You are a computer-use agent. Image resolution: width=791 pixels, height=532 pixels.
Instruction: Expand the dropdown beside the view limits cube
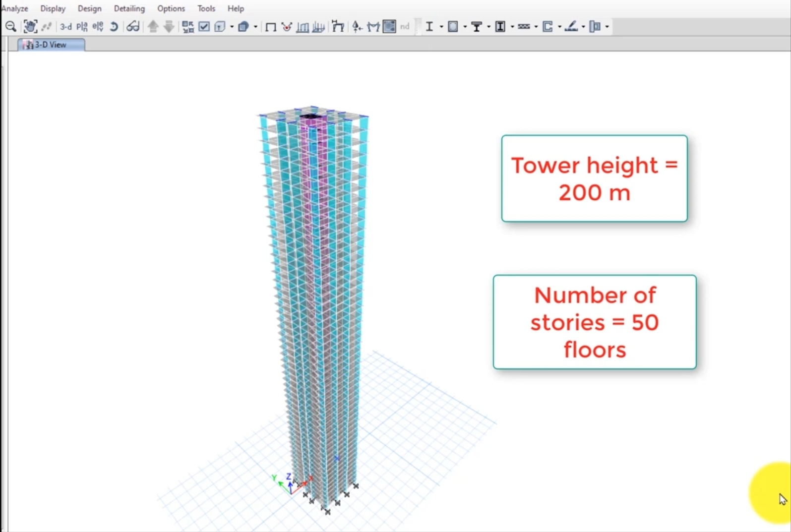click(x=232, y=27)
